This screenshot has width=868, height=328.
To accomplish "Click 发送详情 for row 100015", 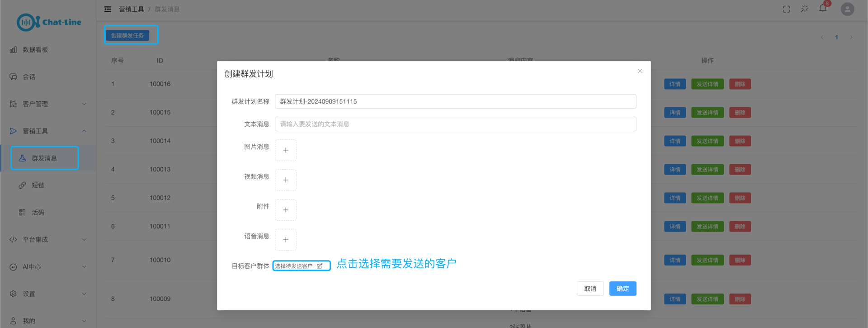I will (x=708, y=113).
